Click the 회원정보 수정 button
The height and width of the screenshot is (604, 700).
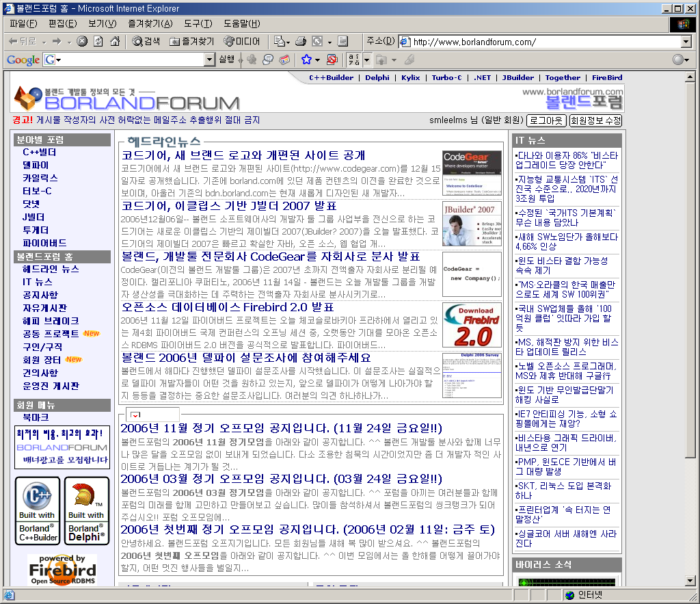click(x=595, y=120)
